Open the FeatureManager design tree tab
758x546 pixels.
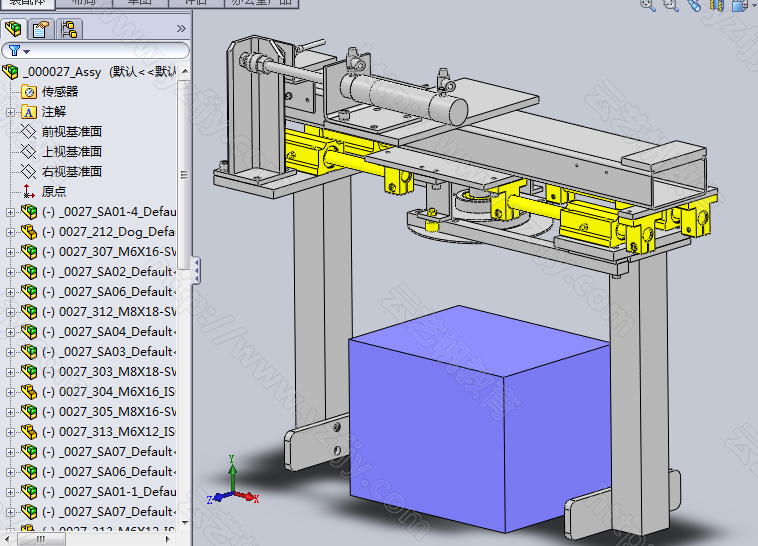[x=14, y=29]
